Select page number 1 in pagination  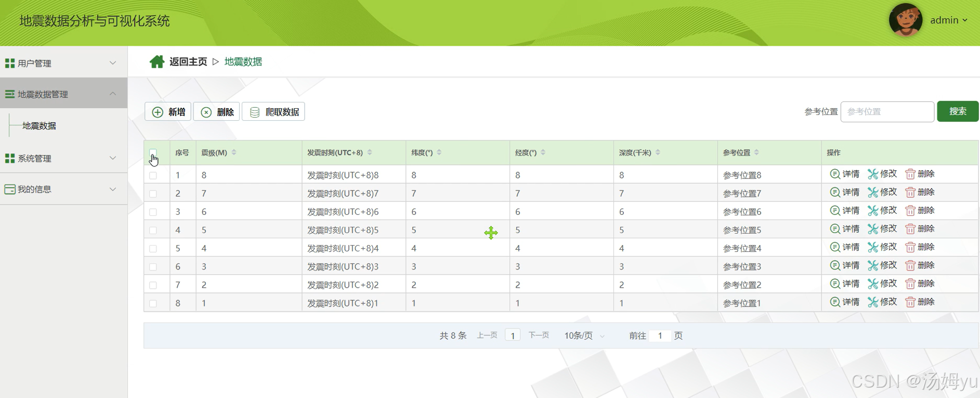pyautogui.click(x=513, y=336)
